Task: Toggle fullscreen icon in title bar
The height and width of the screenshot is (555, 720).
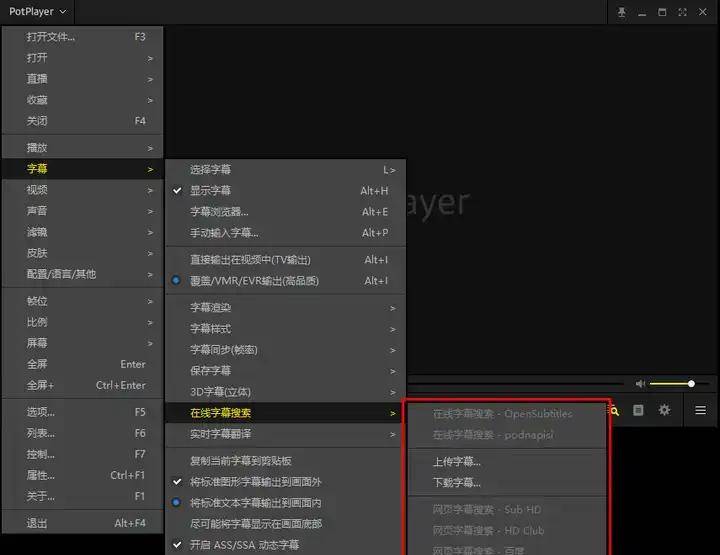Action: (682, 12)
